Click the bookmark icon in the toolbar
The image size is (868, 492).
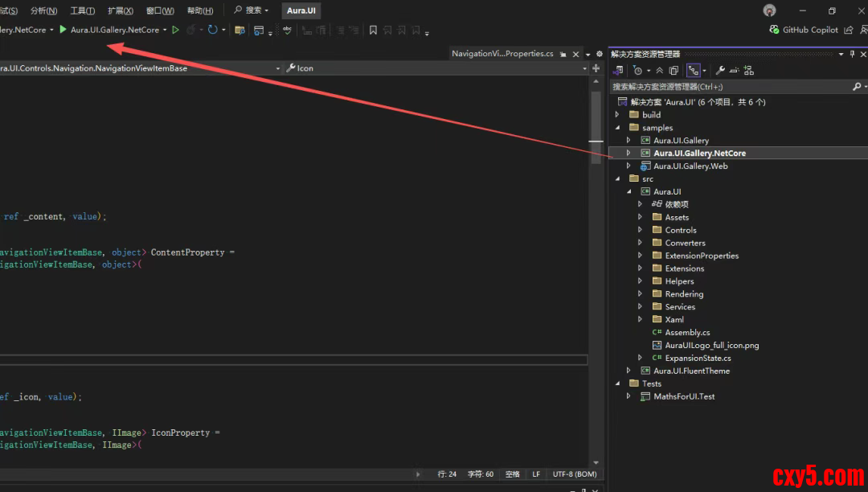tap(373, 30)
